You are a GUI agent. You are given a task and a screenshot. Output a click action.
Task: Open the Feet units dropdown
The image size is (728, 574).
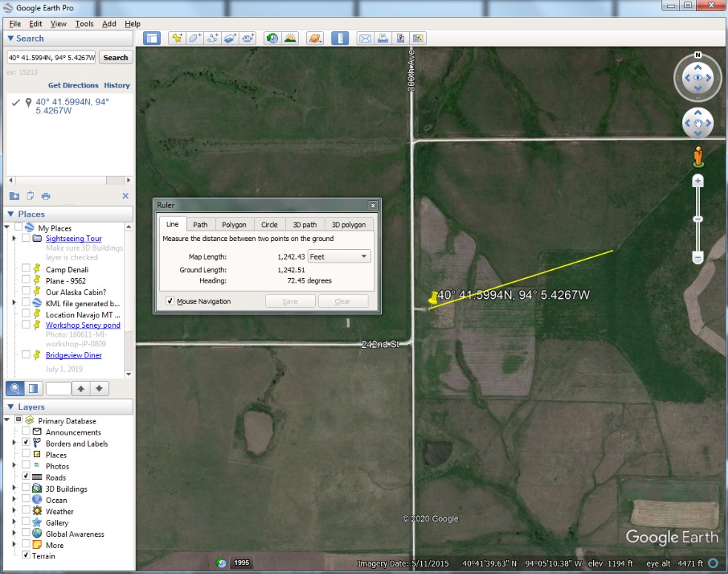coord(339,257)
